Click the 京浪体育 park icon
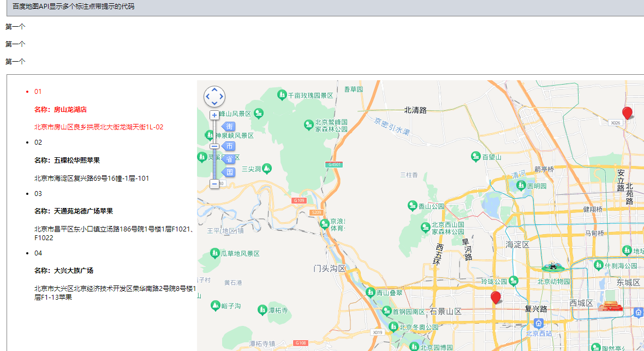The image size is (644, 351). click(325, 224)
